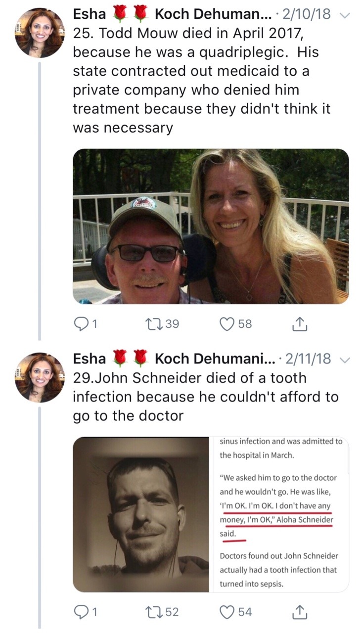Expand the chevron menu on 2/11/18 tweet
Viewport: 364px width, 633px height.
coord(345,360)
